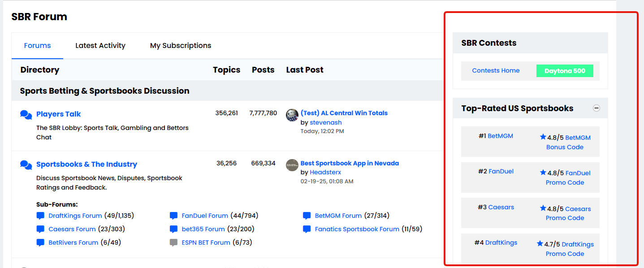Click the Posts column header
The width and height of the screenshot is (644, 268).
(263, 70)
